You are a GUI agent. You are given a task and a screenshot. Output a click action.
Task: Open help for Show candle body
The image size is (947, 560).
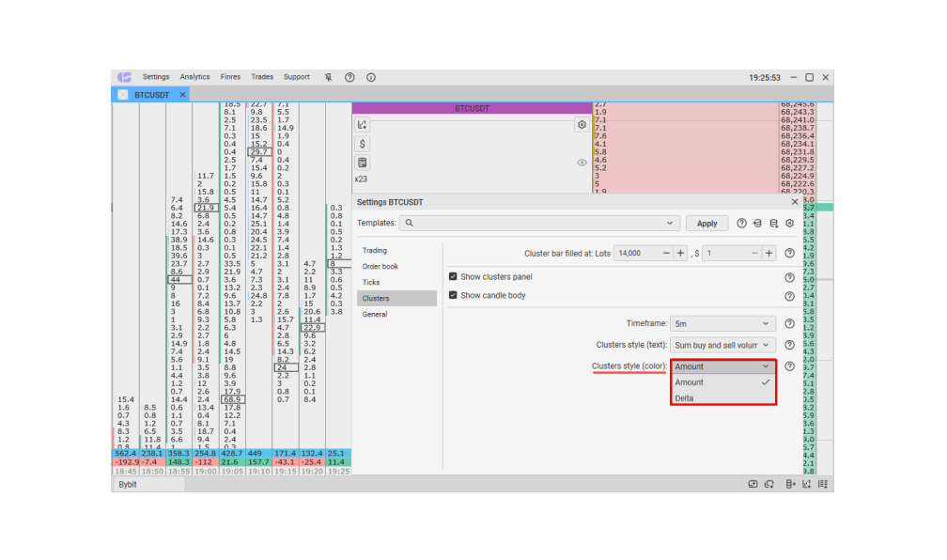789,296
